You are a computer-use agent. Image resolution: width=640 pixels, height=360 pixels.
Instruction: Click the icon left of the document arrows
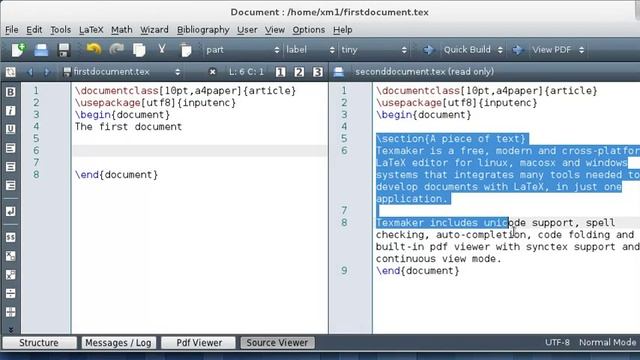point(11,72)
